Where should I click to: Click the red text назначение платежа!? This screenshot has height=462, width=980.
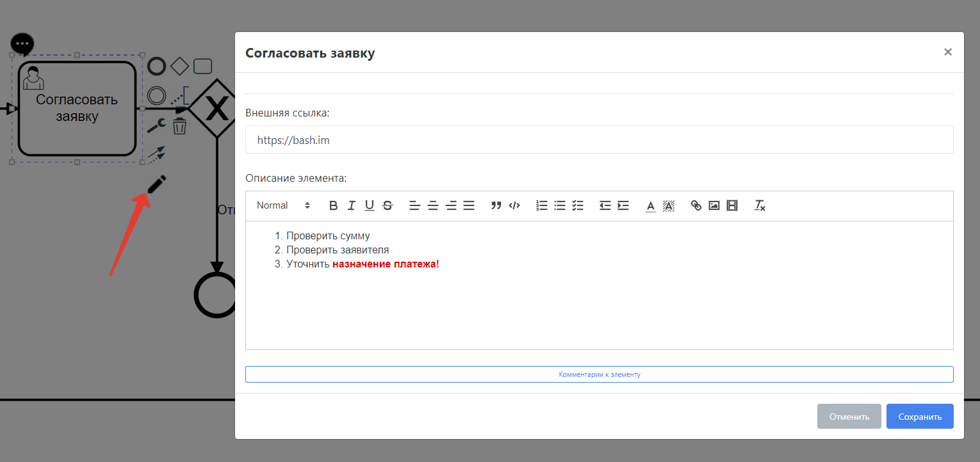point(386,264)
